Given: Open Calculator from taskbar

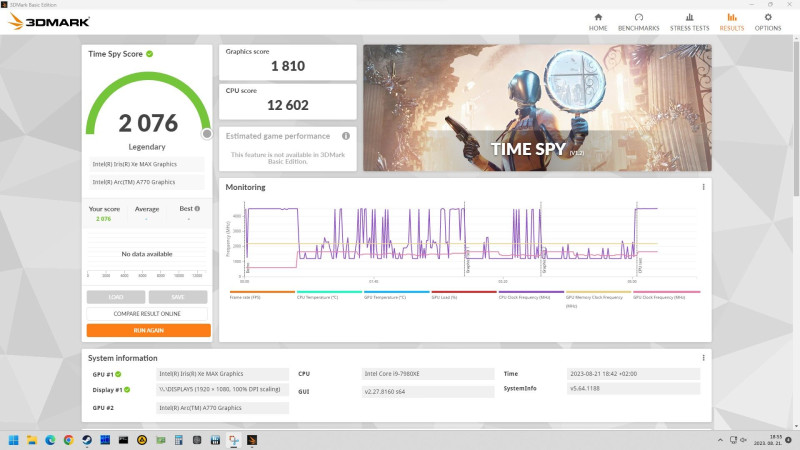Looking at the screenshot, I should tap(179, 440).
